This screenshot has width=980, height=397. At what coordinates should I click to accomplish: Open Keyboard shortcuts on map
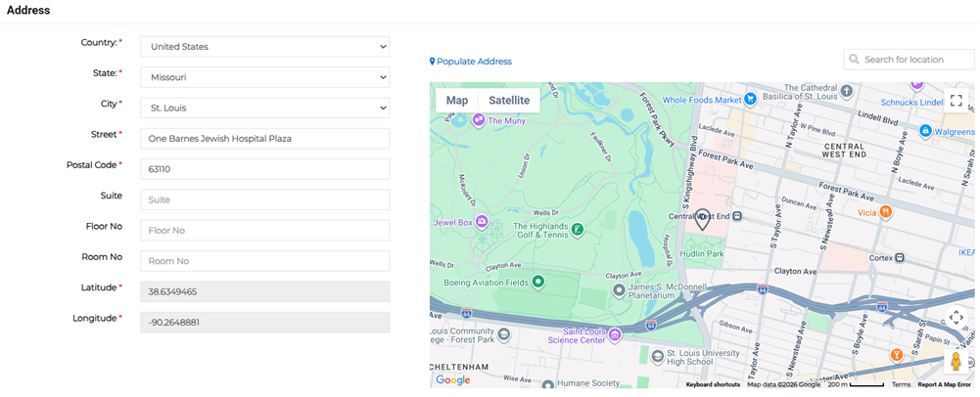713,384
